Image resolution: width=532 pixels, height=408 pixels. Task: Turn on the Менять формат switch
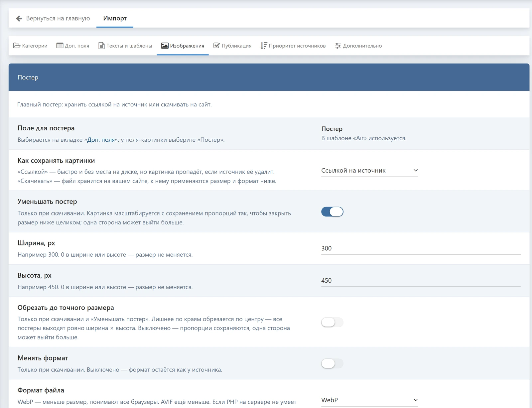(x=332, y=363)
